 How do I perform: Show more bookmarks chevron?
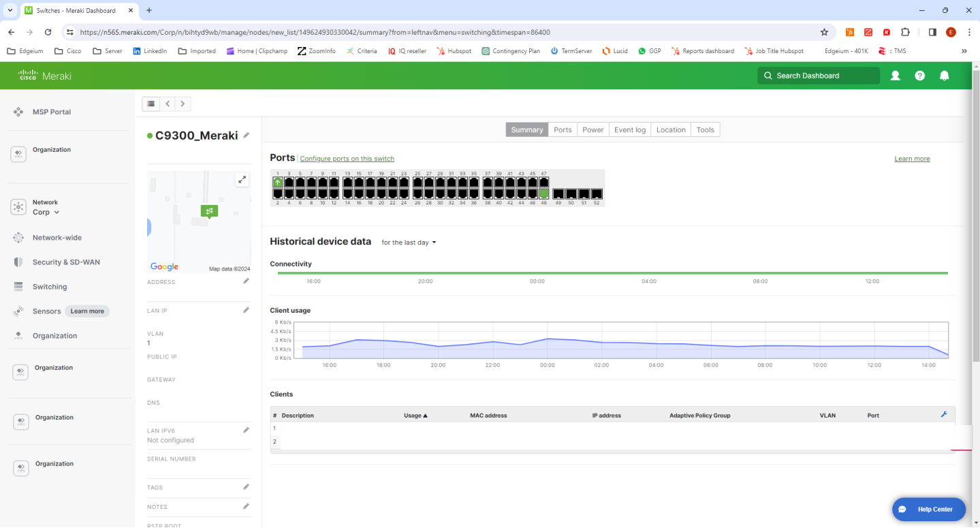964,51
